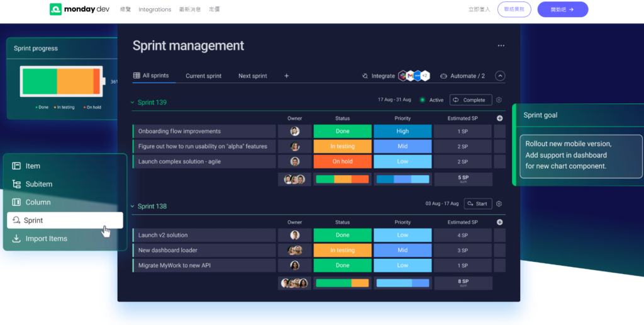Switch to the Next sprint tab
The height and width of the screenshot is (325, 644).
pyautogui.click(x=253, y=76)
